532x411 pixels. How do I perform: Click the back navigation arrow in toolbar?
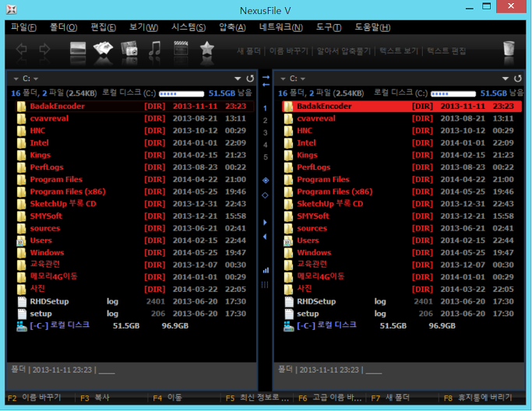(x=21, y=49)
